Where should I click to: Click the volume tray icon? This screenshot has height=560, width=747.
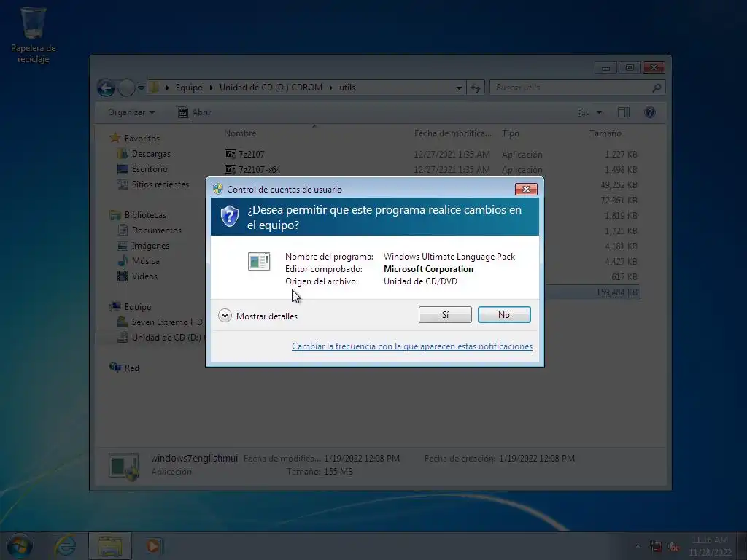pos(673,547)
